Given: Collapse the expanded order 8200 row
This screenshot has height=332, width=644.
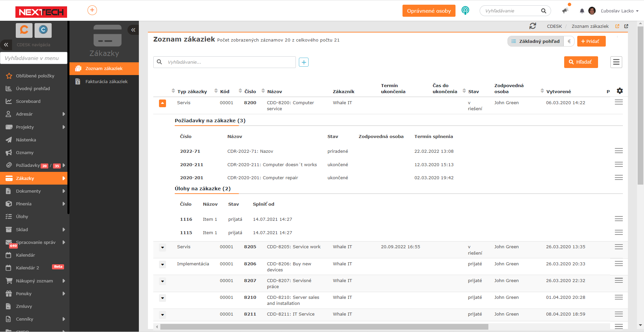Looking at the screenshot, I should click(162, 103).
